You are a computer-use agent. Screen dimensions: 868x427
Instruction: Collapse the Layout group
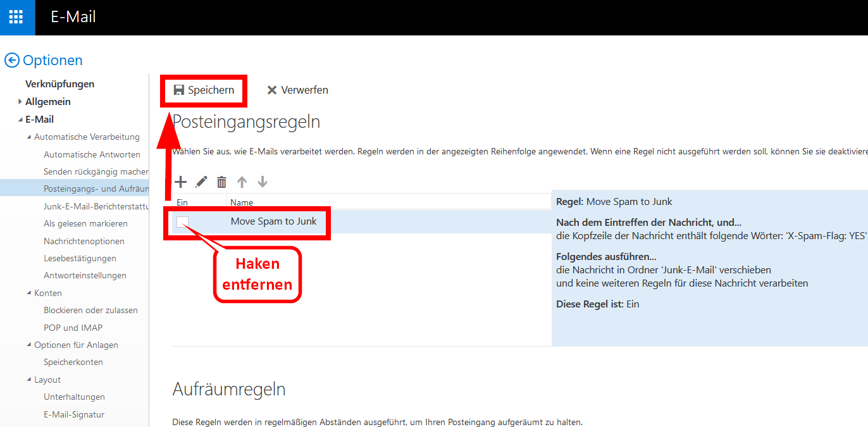click(x=29, y=380)
